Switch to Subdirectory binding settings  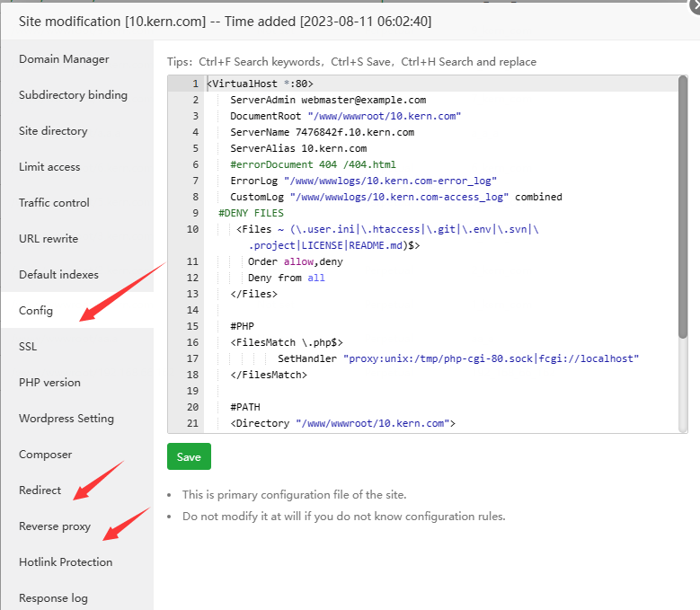pyautogui.click(x=73, y=95)
